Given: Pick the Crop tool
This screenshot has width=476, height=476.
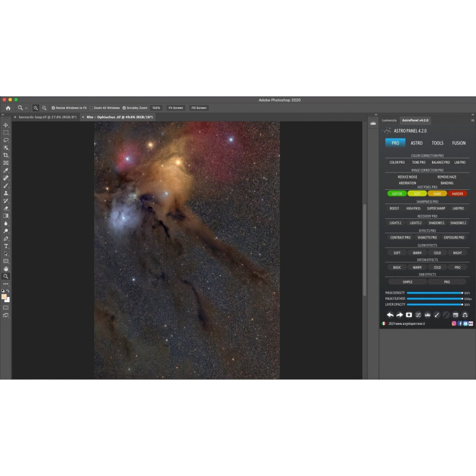Looking at the screenshot, I should pyautogui.click(x=6, y=155).
